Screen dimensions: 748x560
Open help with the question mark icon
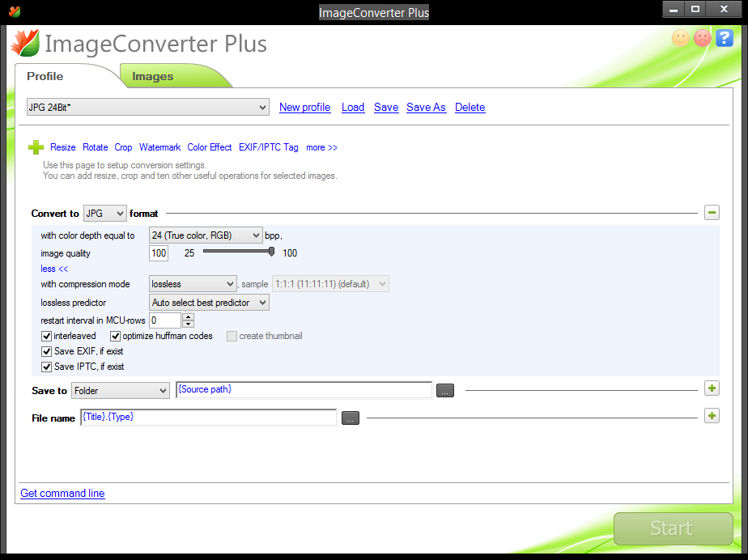[x=725, y=38]
